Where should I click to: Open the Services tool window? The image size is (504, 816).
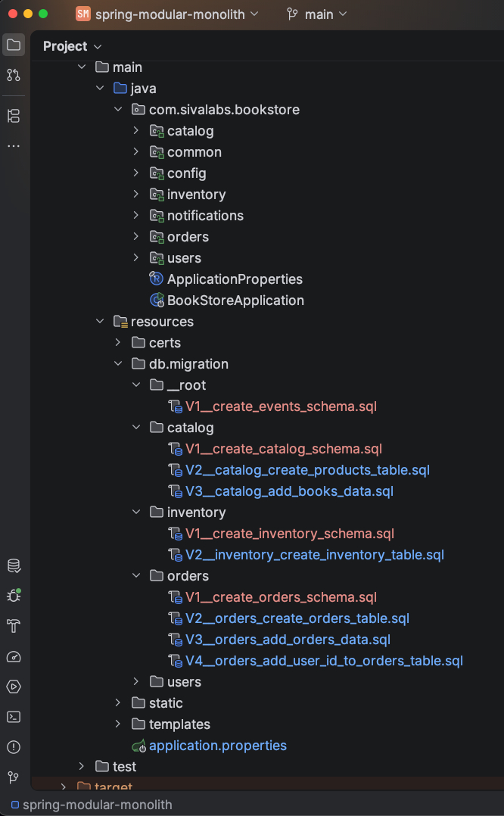14,687
